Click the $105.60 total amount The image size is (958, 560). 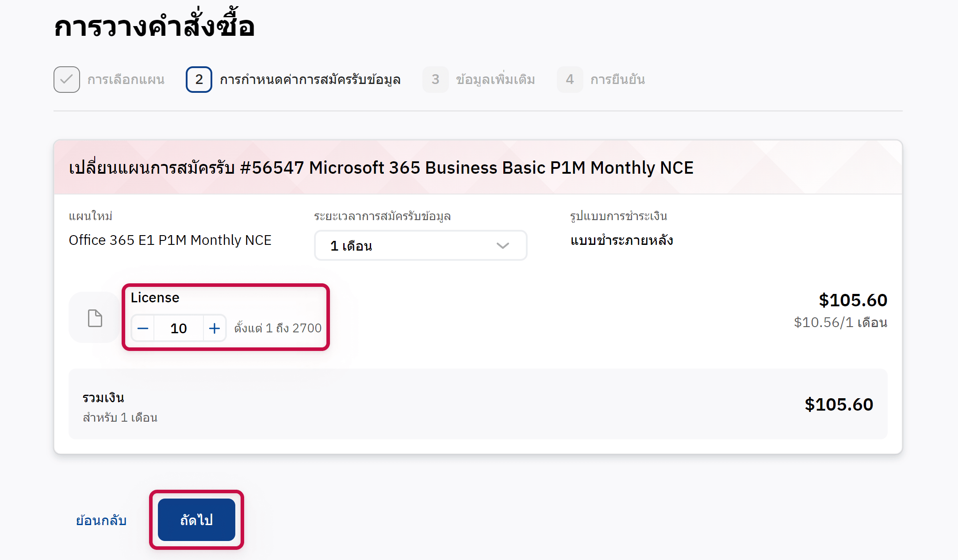coord(839,404)
